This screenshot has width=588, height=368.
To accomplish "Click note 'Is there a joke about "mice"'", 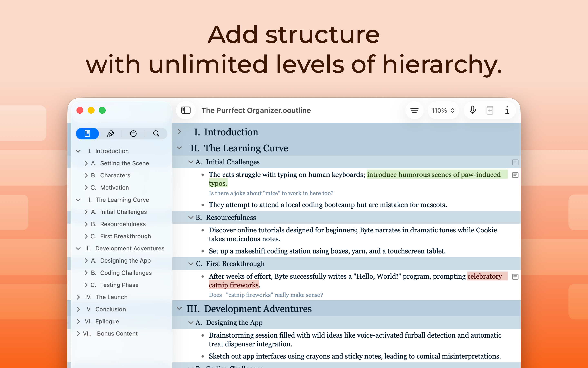I will [x=271, y=193].
